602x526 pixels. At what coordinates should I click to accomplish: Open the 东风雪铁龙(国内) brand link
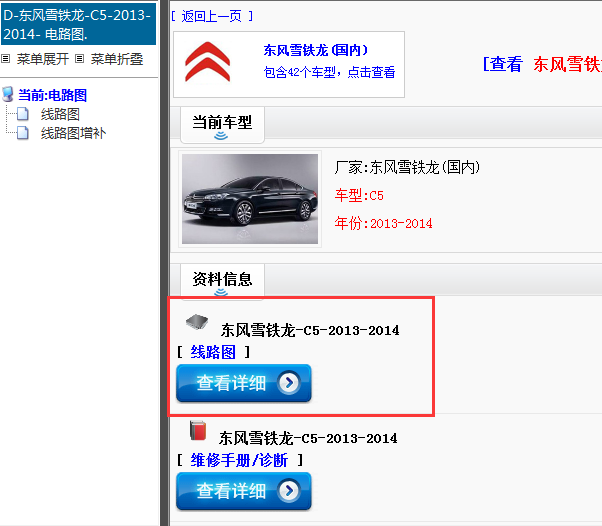[x=316, y=49]
